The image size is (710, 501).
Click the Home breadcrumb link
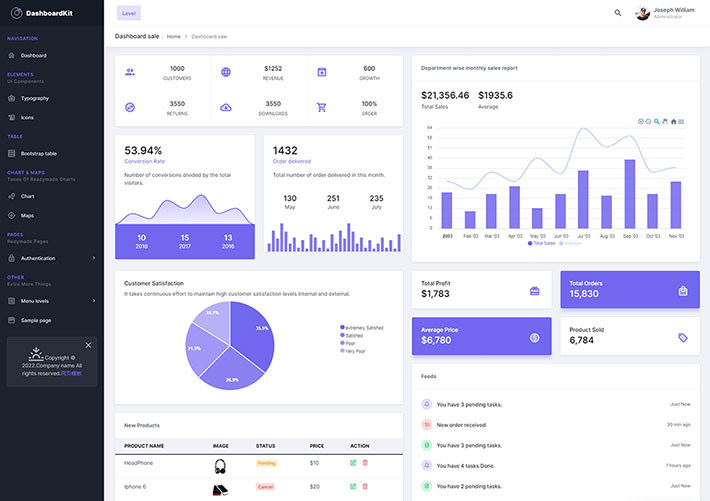click(174, 36)
